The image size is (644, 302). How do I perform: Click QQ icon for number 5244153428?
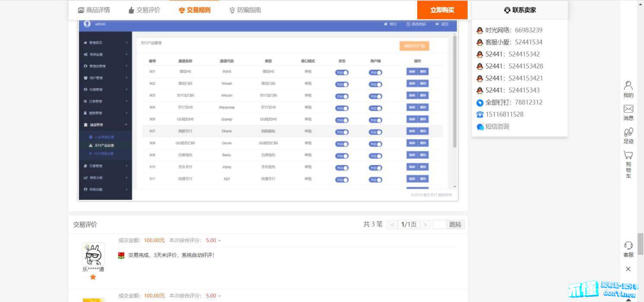(479, 66)
